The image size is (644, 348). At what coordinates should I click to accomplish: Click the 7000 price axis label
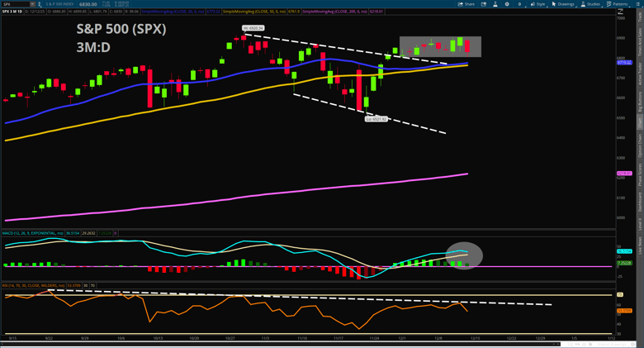pyautogui.click(x=621, y=18)
